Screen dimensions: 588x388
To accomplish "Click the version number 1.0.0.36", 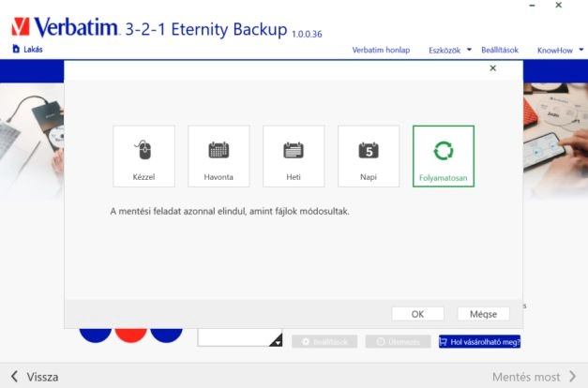I will click(307, 34).
